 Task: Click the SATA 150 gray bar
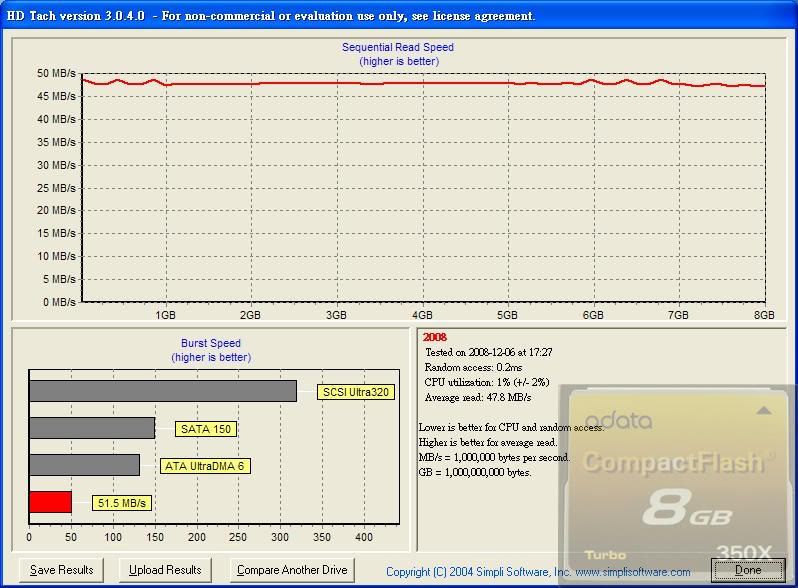point(92,428)
